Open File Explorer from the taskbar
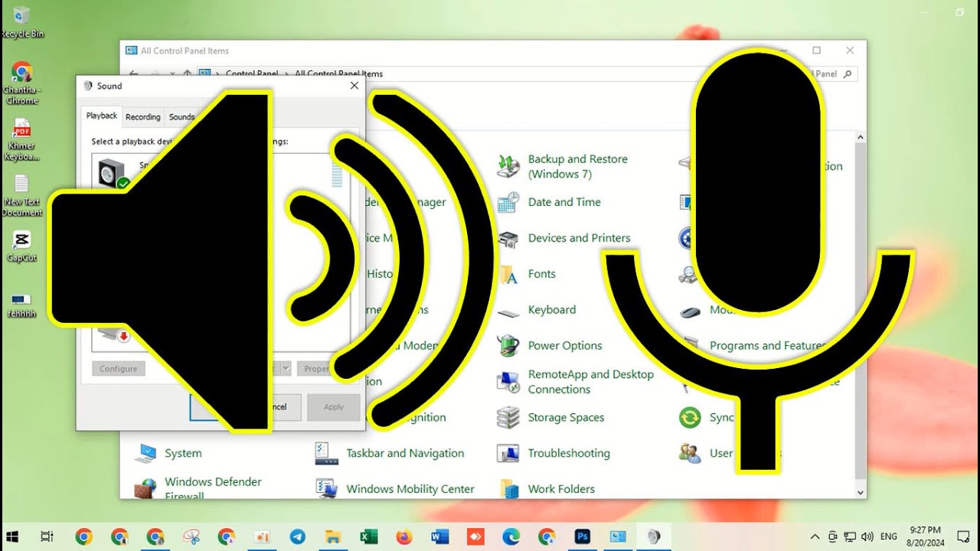 coord(333,537)
